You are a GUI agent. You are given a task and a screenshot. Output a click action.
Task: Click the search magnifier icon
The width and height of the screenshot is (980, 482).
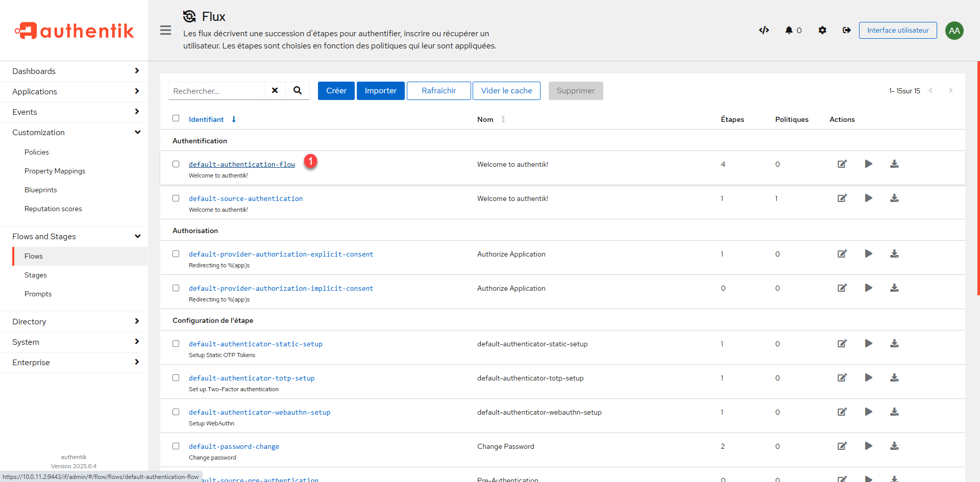click(x=298, y=90)
